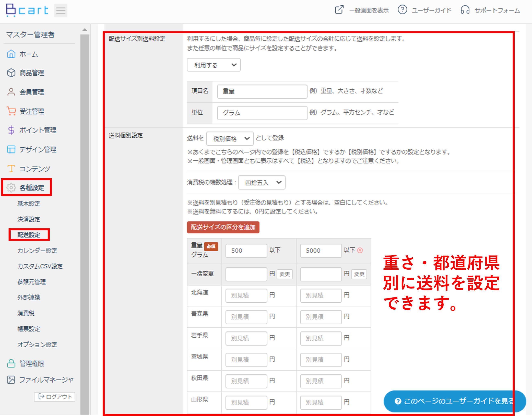Viewport: 532px width, 416px height.
Task: Open ファイルマネージャ menu
Action: [x=46, y=380]
